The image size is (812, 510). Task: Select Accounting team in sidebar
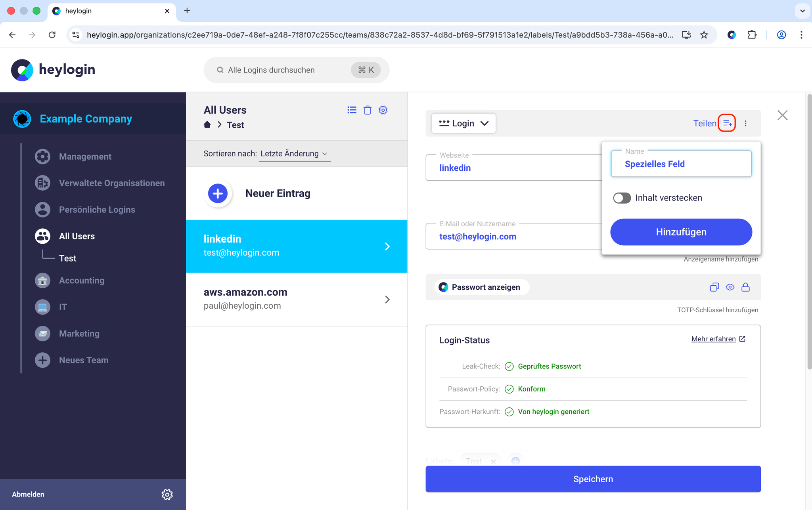tap(82, 281)
